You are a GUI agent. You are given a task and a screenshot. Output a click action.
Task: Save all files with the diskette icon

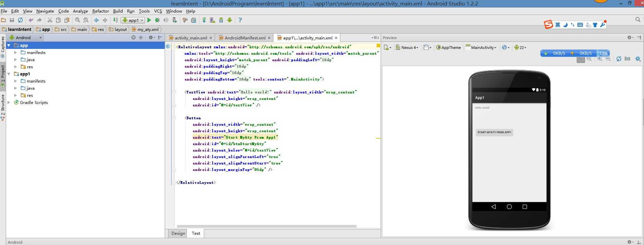click(12, 20)
